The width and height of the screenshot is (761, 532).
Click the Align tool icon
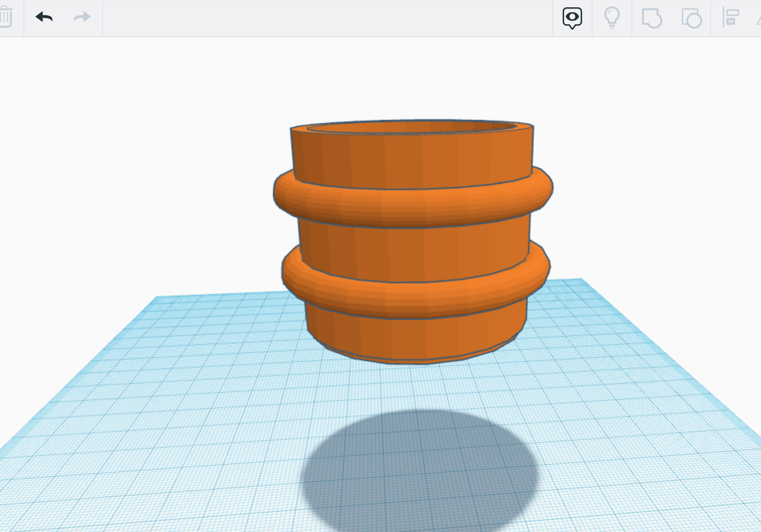[x=731, y=18]
